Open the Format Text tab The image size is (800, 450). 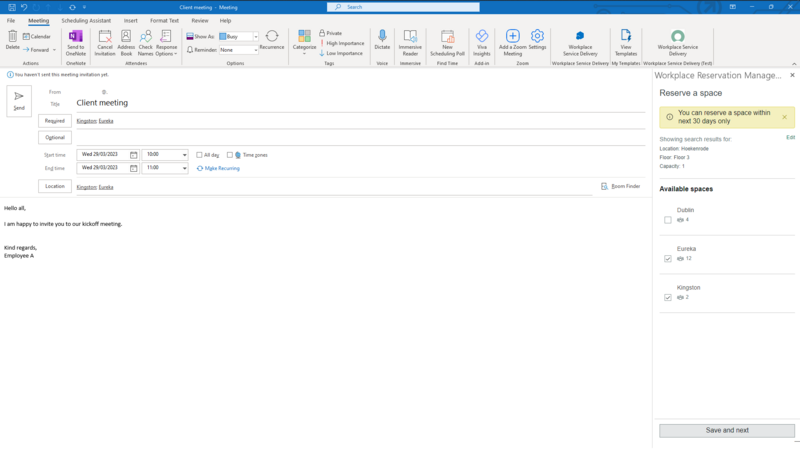pos(164,20)
